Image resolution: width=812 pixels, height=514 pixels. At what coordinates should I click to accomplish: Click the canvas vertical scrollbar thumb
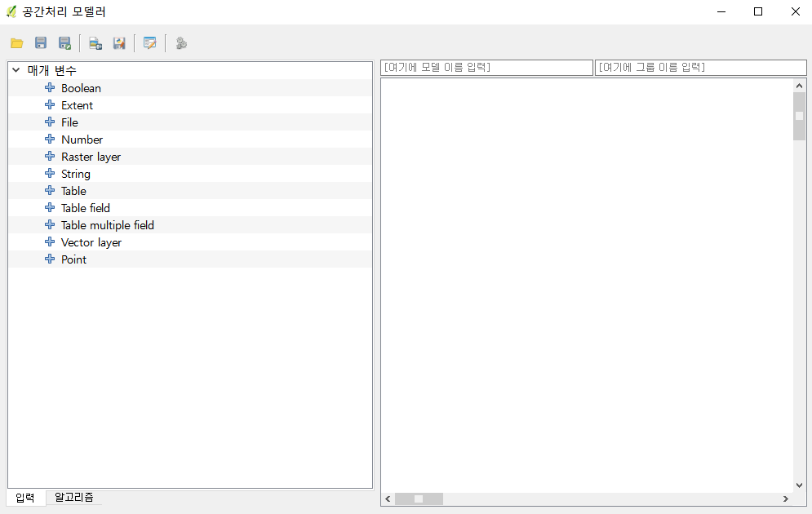coord(799,116)
